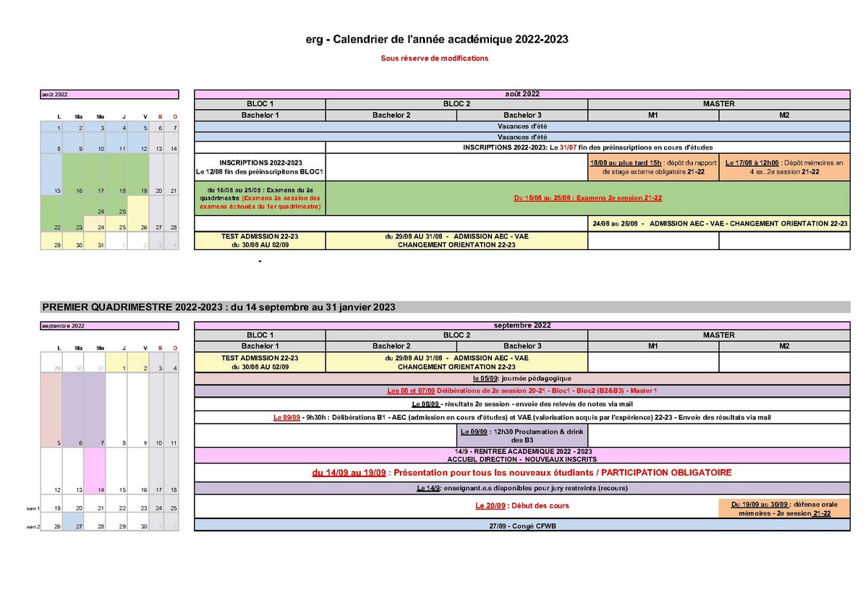Click the orange 'défense orale mémoires - 2e session' cell

[785, 509]
